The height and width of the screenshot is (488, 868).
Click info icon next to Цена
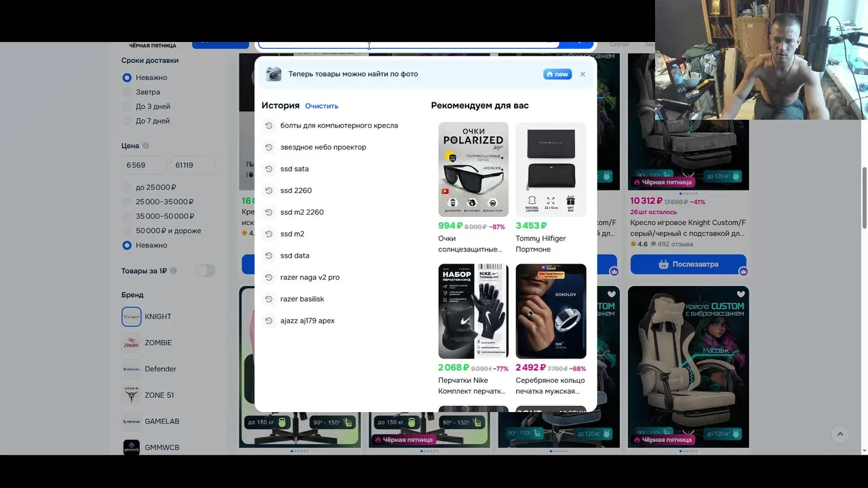click(x=146, y=146)
